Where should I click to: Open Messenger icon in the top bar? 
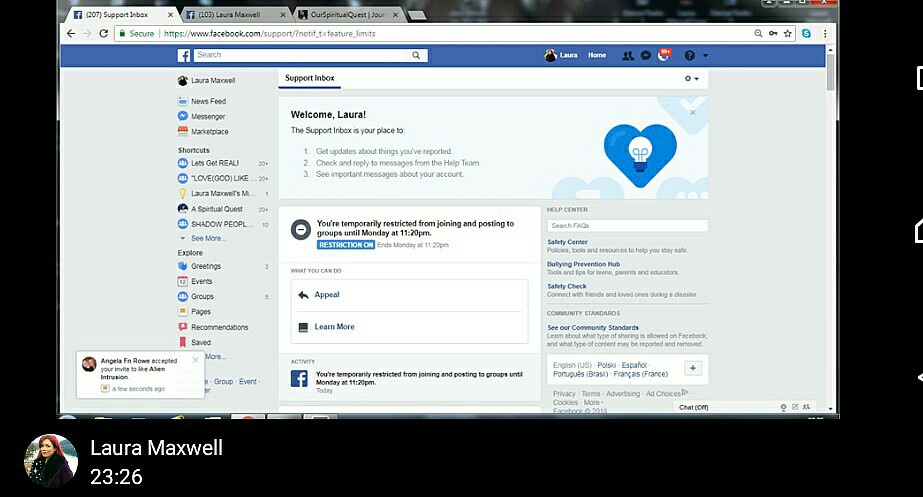pyautogui.click(x=646, y=56)
